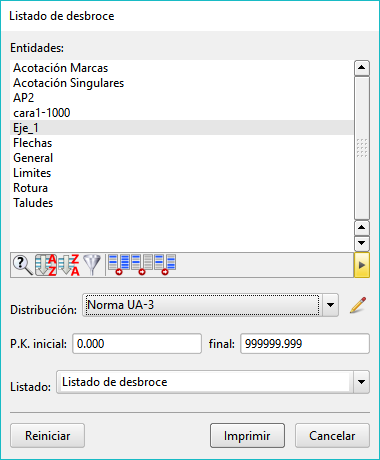This screenshot has height=460, width=380.
Task: Click the Reiniciar button
Action: 47,436
